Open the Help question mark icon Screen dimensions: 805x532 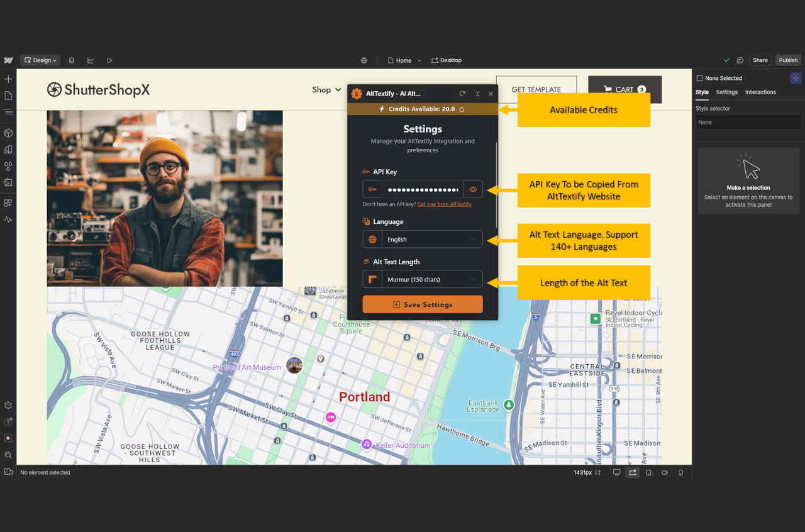[x=8, y=422]
